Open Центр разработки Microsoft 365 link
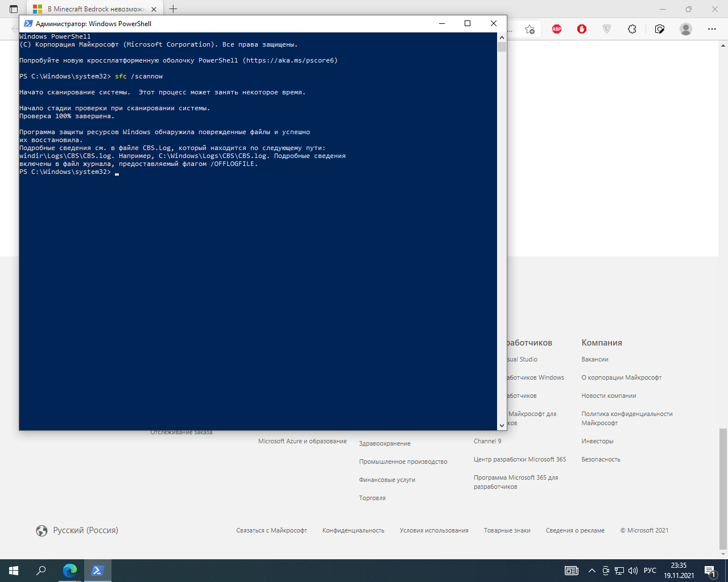The image size is (728, 582). coord(520,459)
